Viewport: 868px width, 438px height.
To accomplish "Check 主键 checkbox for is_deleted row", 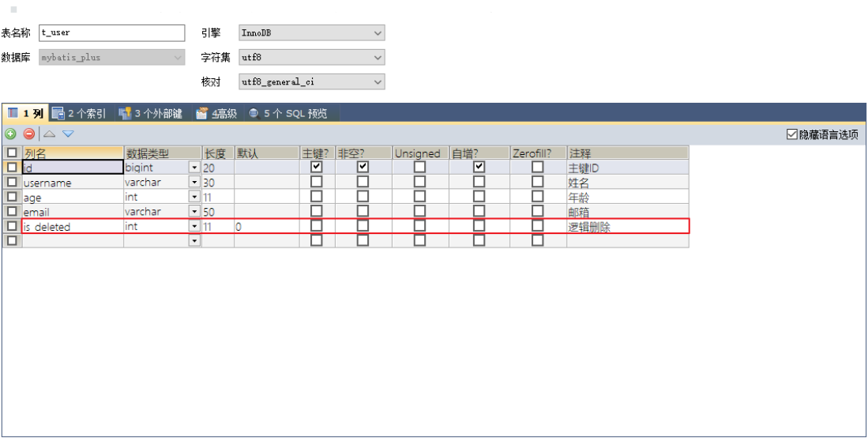I will tap(317, 225).
